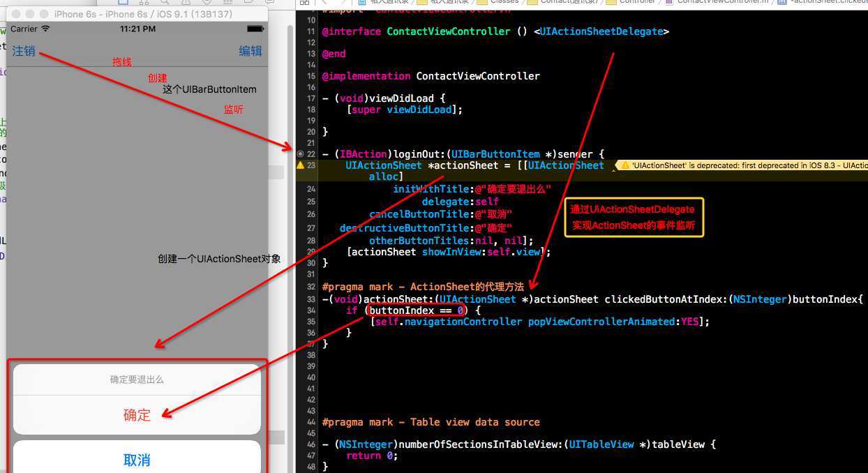This screenshot has height=473, width=868.
Task: Choose 取消 in the action sheet
Action: (137, 460)
